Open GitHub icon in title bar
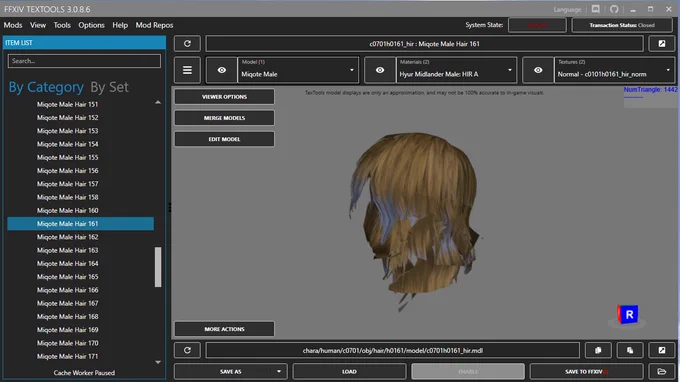The width and height of the screenshot is (680, 382). pyautogui.click(x=614, y=9)
